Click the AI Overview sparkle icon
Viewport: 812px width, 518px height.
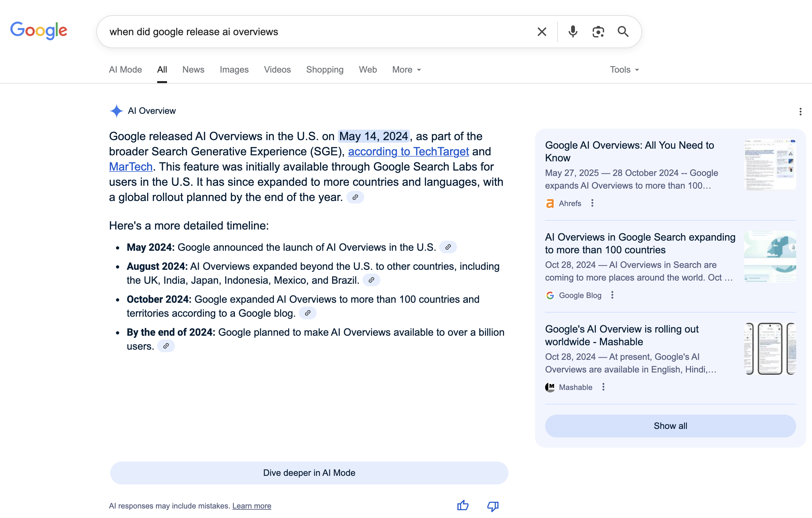click(116, 111)
